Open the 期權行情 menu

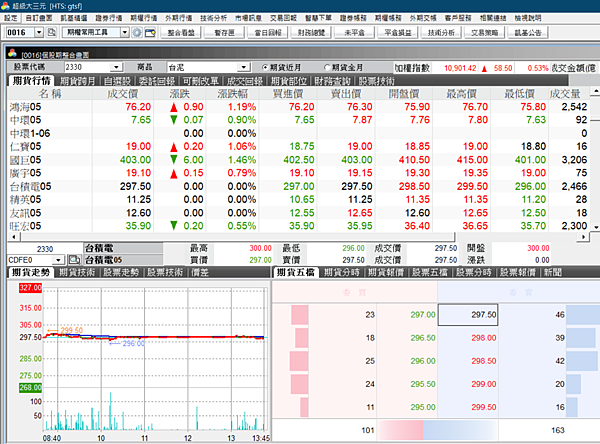143,18
